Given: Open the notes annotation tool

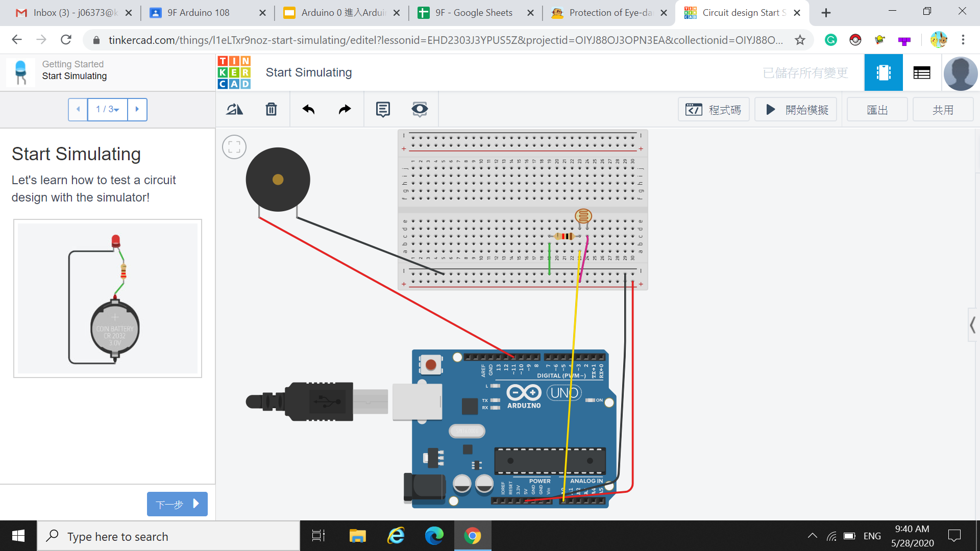Looking at the screenshot, I should point(383,109).
